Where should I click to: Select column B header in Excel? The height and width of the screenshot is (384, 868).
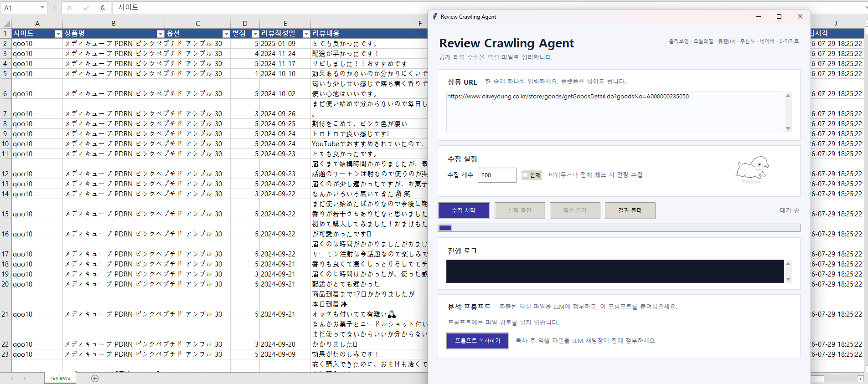114,24
